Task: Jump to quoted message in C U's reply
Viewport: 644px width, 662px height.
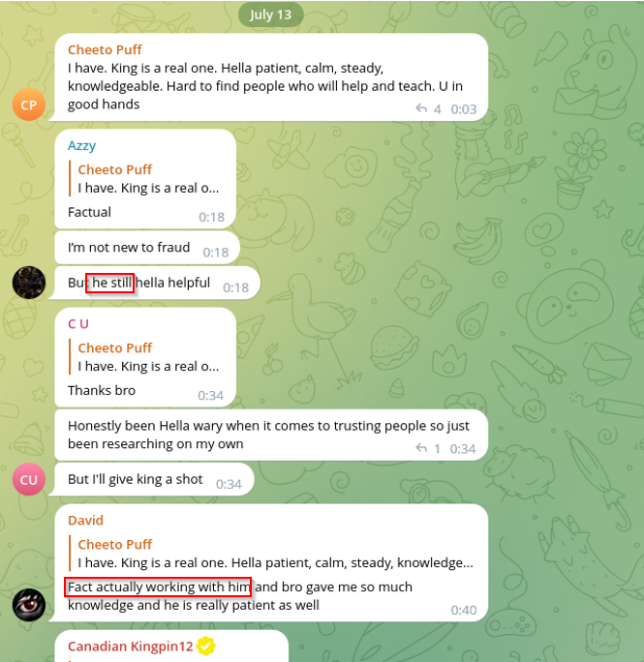Action: tap(146, 357)
